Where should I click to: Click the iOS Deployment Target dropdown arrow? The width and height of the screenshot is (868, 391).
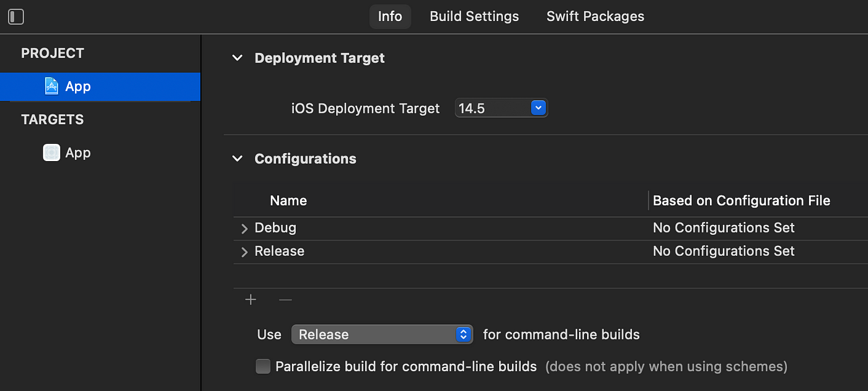(538, 108)
